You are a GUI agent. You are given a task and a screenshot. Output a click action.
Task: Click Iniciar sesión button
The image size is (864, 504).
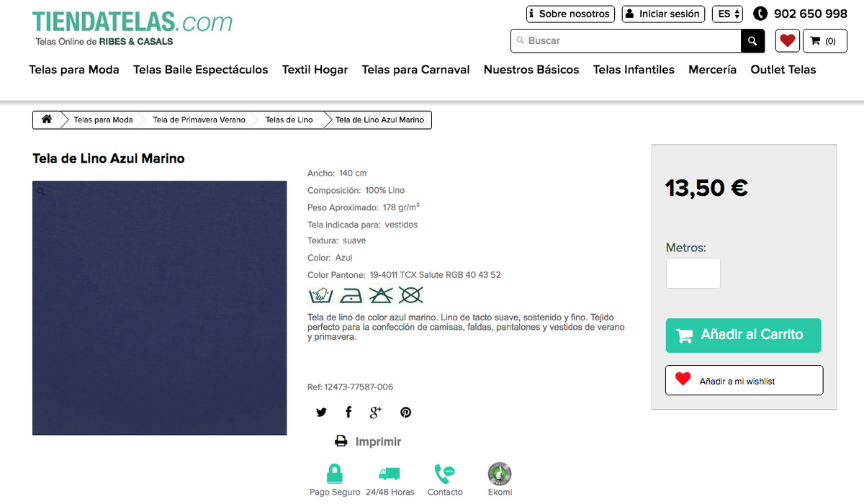(x=663, y=14)
